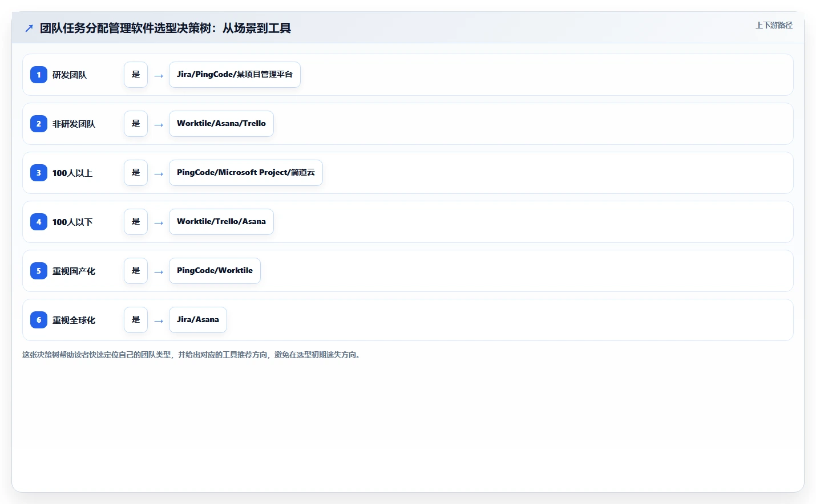816x504 pixels.
Task: Select step badge 4 for 100人以下
Action: click(x=39, y=222)
